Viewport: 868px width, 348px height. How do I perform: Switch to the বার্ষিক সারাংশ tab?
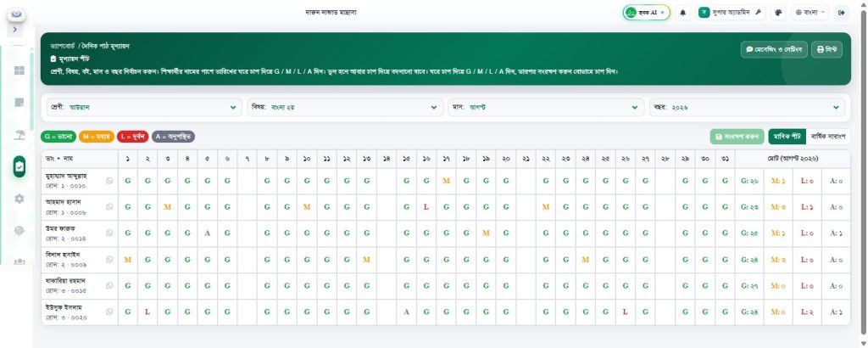[828, 137]
